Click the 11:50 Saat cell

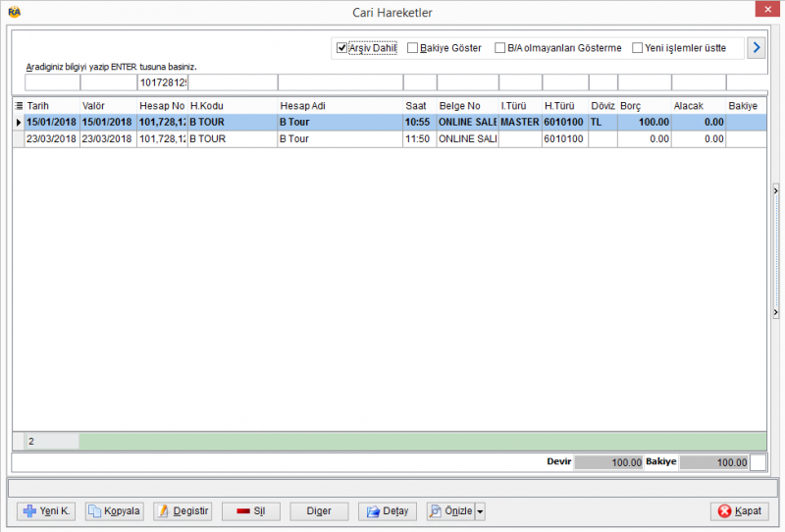click(x=420, y=139)
